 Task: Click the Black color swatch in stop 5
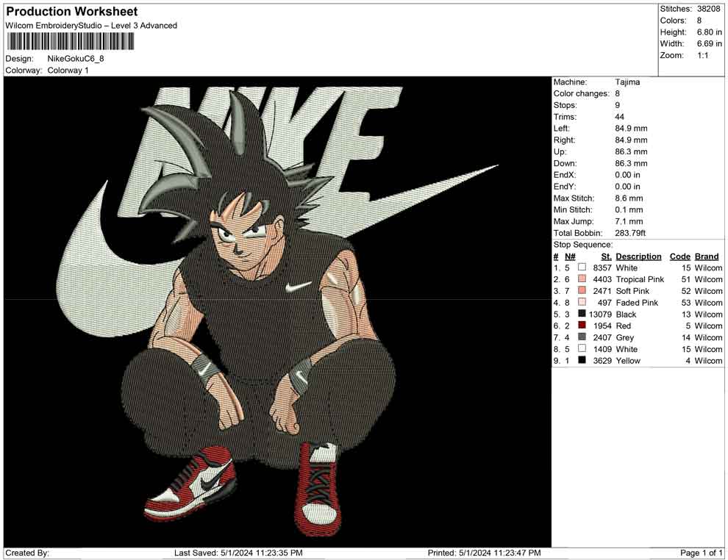coord(582,314)
